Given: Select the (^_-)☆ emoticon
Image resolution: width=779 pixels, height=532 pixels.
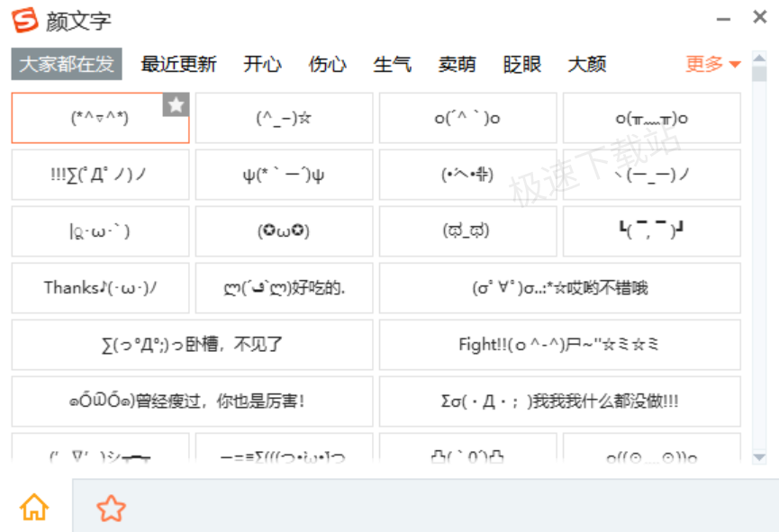Looking at the screenshot, I should tap(284, 118).
